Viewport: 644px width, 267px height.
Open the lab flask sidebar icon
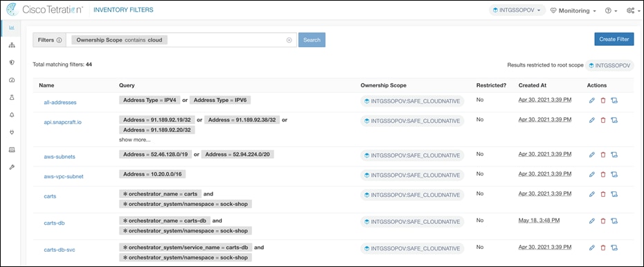click(x=12, y=98)
